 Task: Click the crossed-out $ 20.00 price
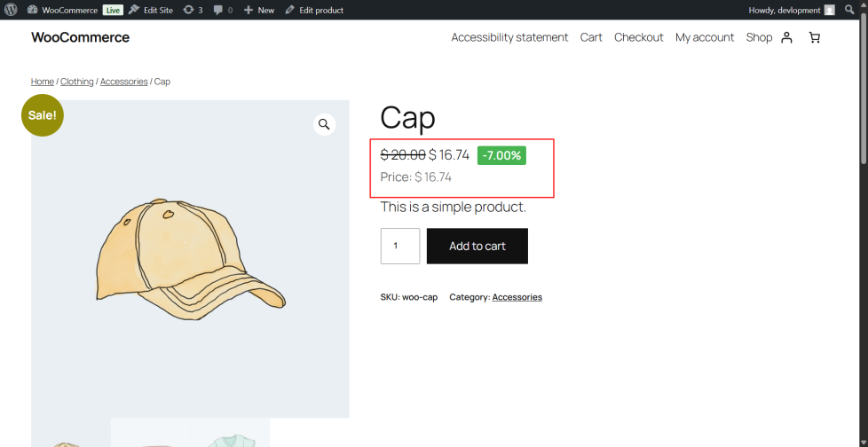coord(403,155)
